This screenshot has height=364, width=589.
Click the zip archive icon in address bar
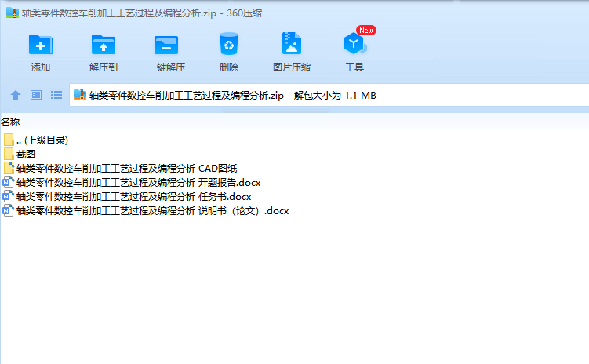[80, 95]
